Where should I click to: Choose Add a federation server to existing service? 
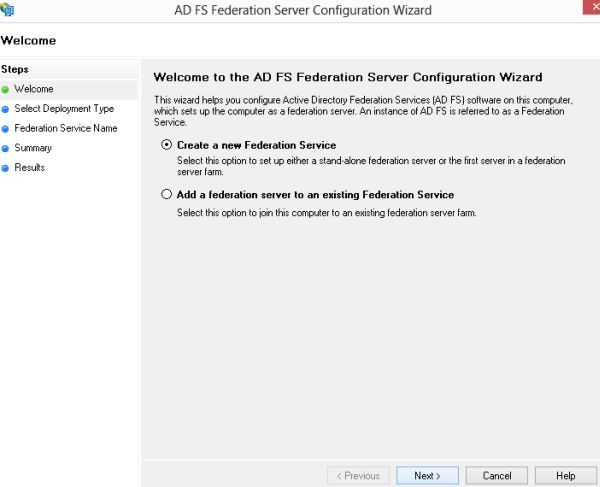[x=166, y=194]
